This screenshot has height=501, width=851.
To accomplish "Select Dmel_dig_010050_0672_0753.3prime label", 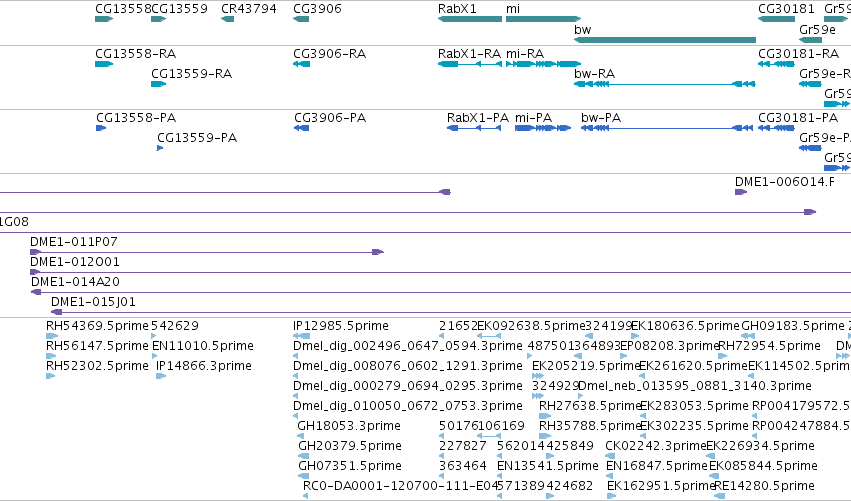I will pyautogui.click(x=408, y=406).
